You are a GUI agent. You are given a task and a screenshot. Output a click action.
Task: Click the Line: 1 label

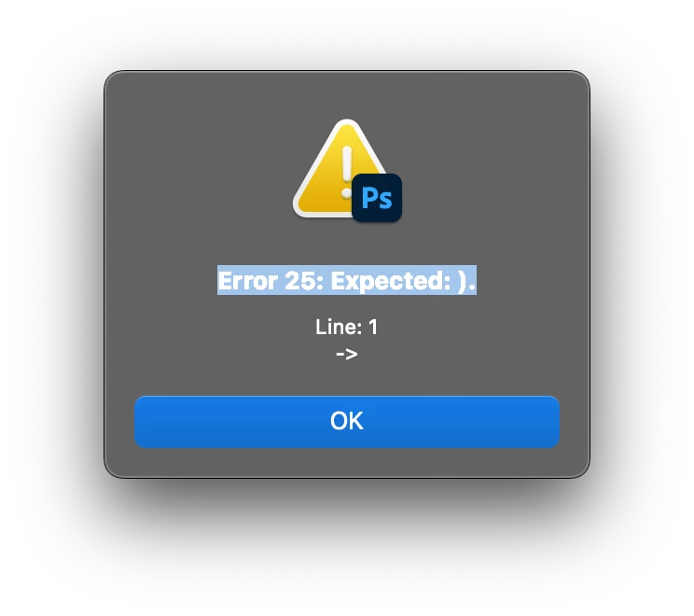pos(347,328)
